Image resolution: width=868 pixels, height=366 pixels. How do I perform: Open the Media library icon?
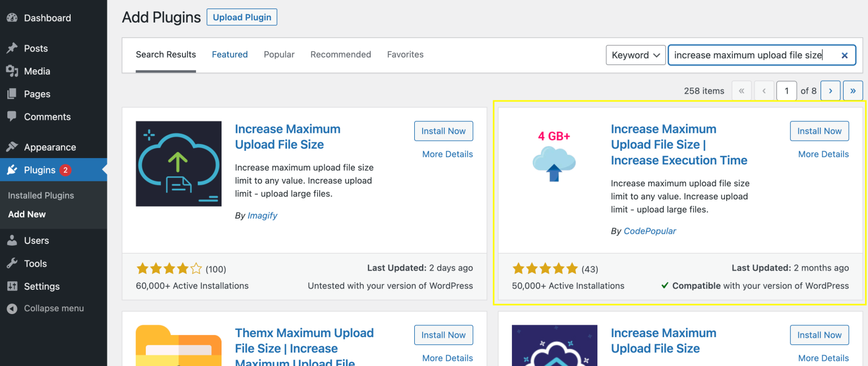tap(12, 71)
